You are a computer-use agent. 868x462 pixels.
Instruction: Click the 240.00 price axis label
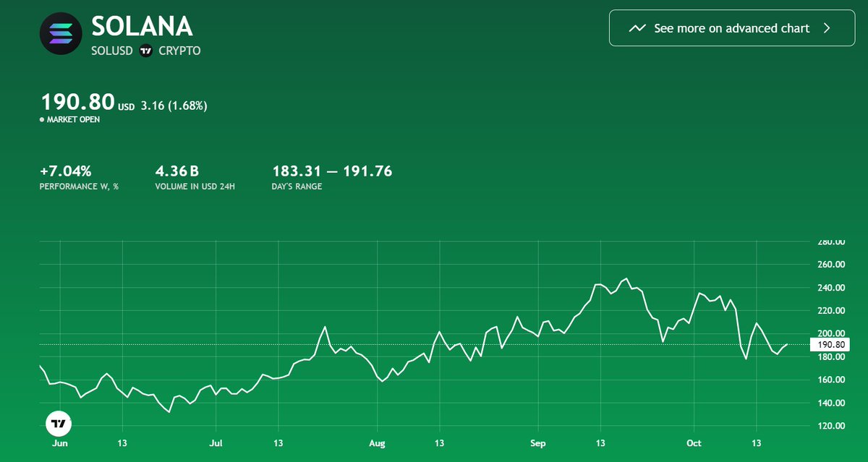click(x=830, y=288)
